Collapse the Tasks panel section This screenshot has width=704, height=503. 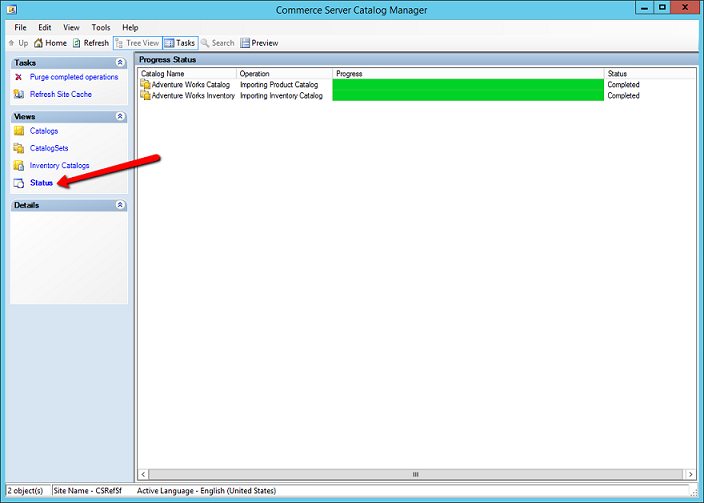click(121, 62)
